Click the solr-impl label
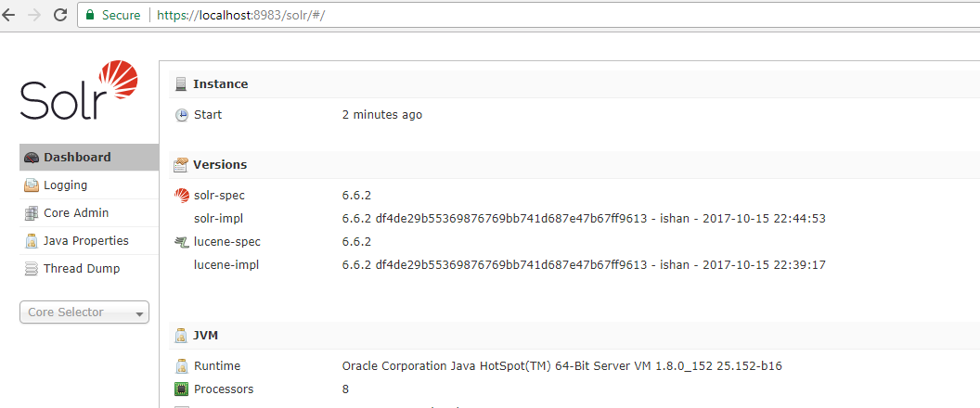This screenshot has height=408, width=980. [219, 219]
